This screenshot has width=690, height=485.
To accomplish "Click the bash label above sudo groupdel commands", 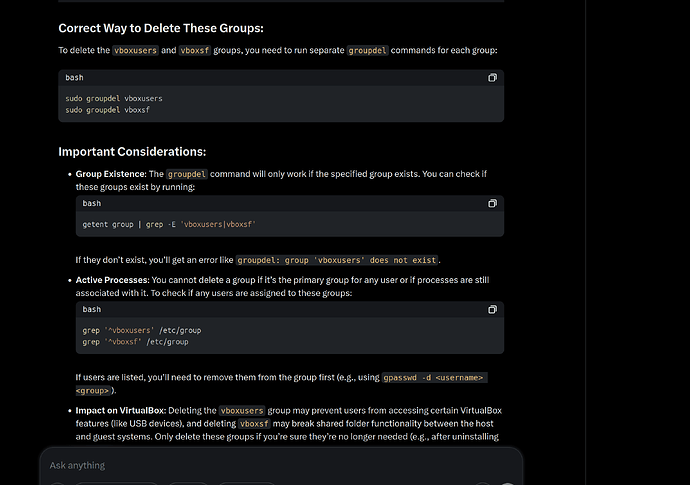I will click(74, 77).
